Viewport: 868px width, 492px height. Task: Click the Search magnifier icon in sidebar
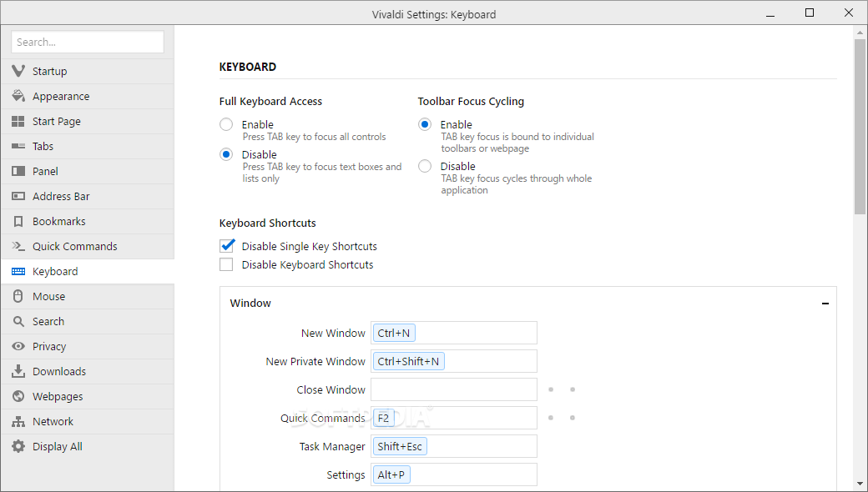tap(18, 321)
